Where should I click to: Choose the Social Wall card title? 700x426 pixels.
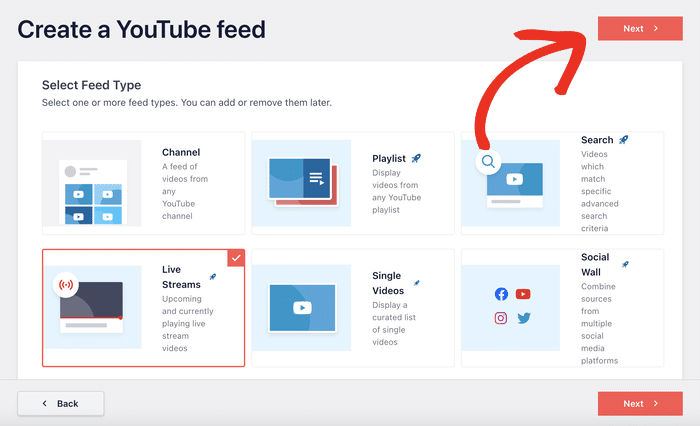pos(595,264)
